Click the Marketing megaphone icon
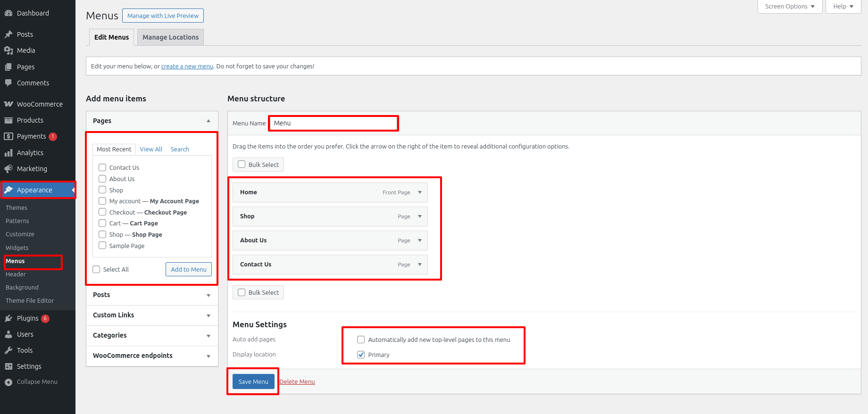The image size is (868, 414). 8,169
